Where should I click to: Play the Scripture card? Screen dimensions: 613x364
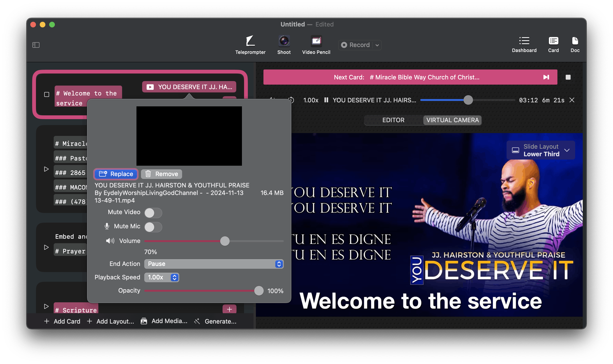click(46, 306)
